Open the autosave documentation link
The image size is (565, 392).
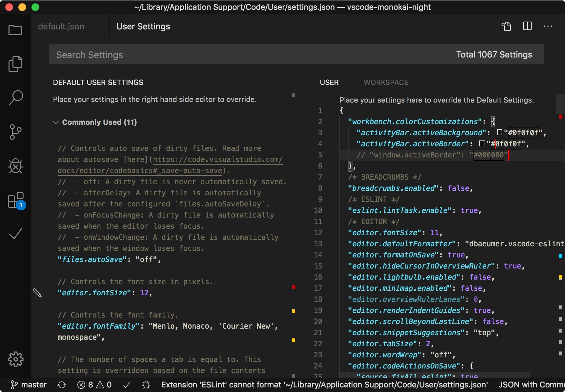pos(218,160)
